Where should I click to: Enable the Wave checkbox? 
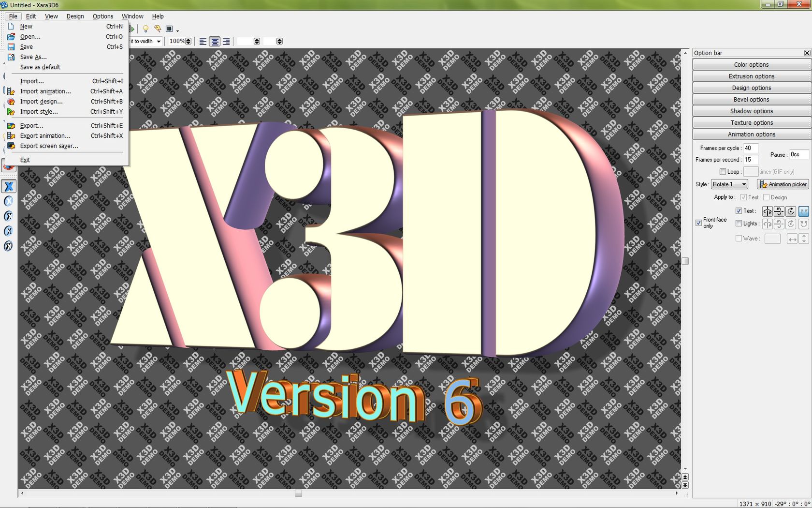(x=739, y=239)
